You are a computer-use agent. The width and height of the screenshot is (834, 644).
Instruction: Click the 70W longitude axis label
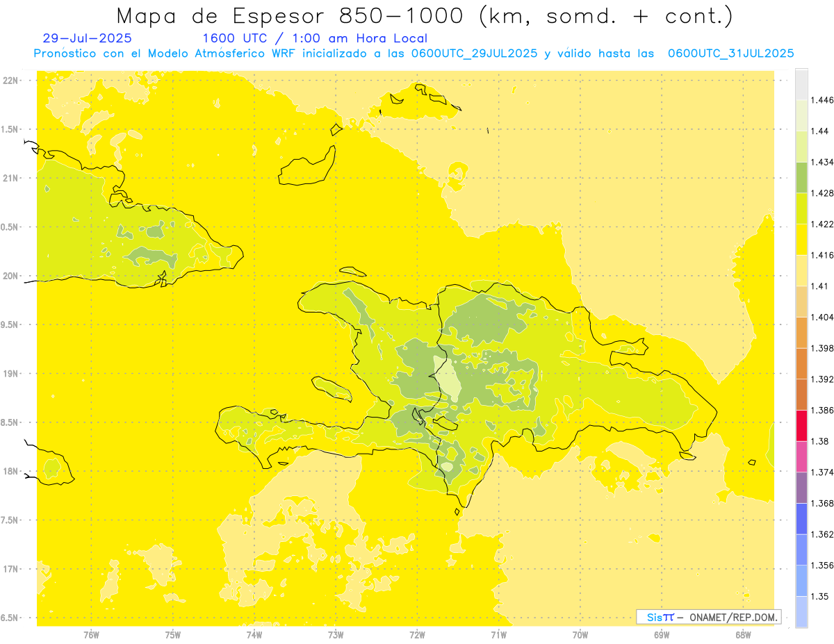click(x=580, y=634)
